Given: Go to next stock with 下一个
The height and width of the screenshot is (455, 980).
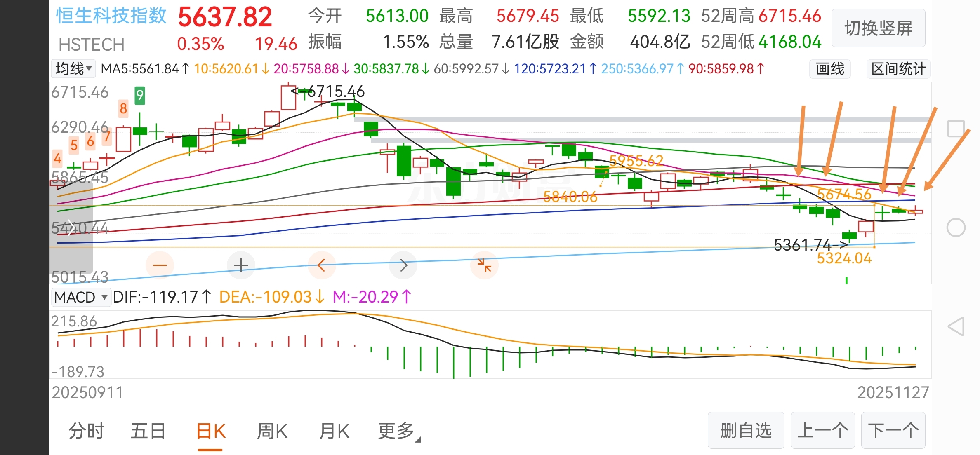Looking at the screenshot, I should (893, 430).
